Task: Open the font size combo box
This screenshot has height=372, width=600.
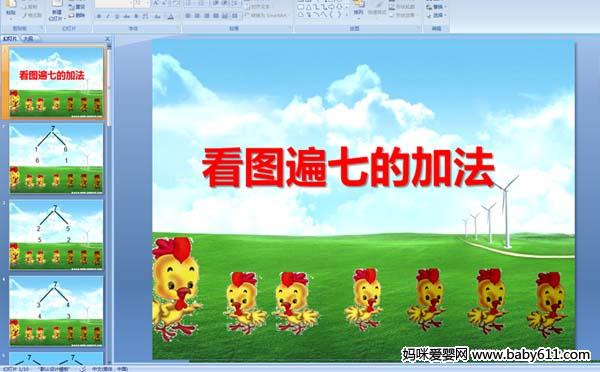Action: point(142,4)
